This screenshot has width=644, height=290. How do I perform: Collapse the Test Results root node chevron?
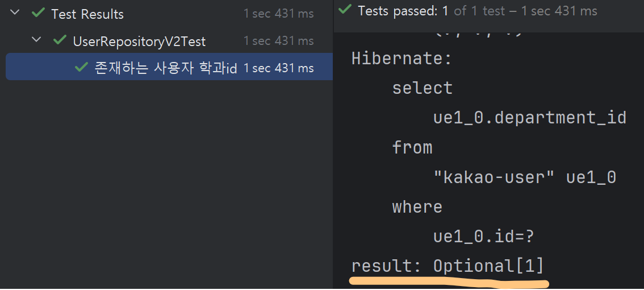[15, 13]
